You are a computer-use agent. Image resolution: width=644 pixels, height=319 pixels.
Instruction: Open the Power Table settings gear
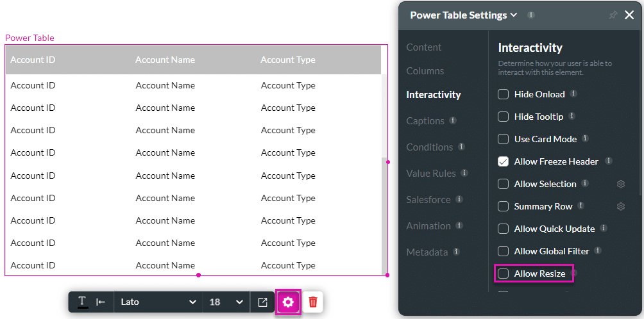tap(288, 302)
